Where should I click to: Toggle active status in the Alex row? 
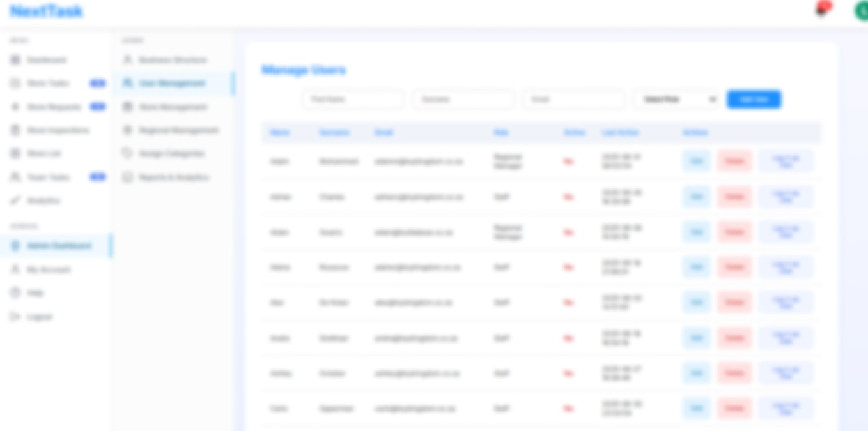coord(568,302)
